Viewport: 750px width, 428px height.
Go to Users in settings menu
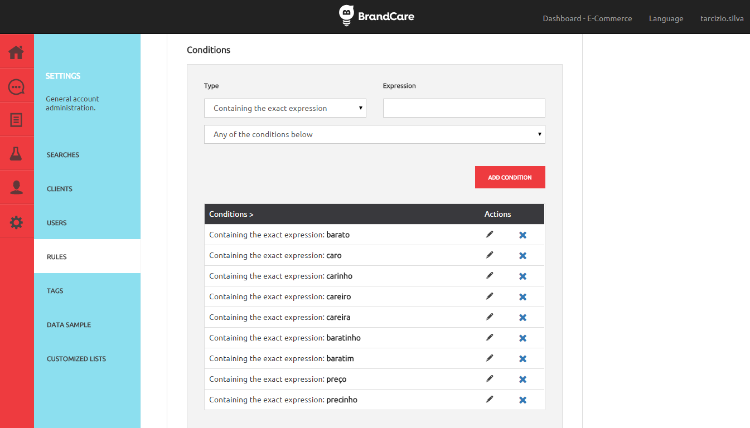pyautogui.click(x=56, y=222)
